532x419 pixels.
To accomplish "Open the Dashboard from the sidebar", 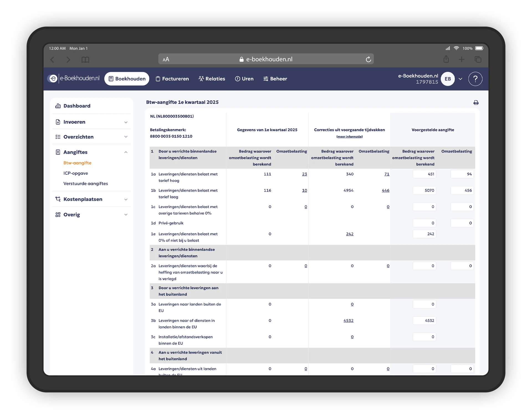I will click(77, 106).
